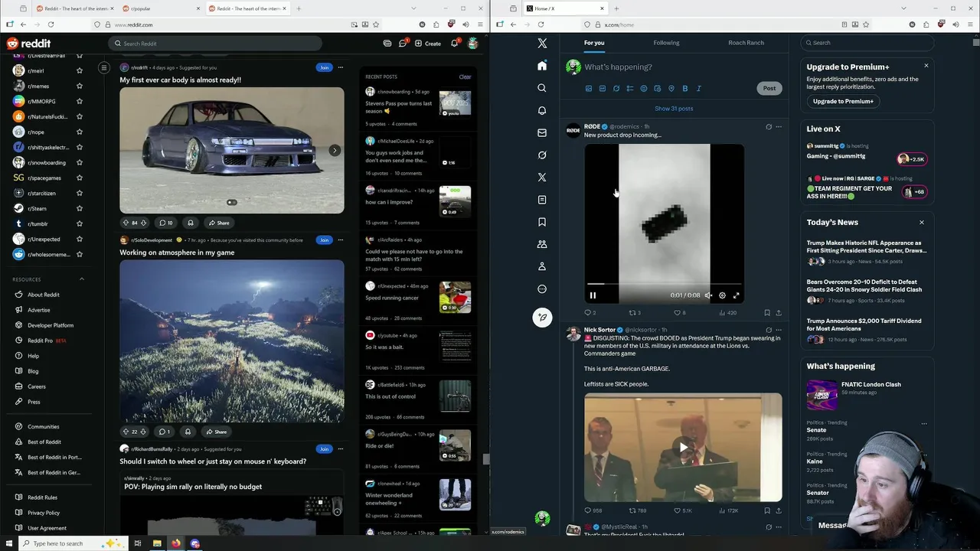Toggle favorite star for r/Unexpected
980x551 pixels.
coord(80,239)
